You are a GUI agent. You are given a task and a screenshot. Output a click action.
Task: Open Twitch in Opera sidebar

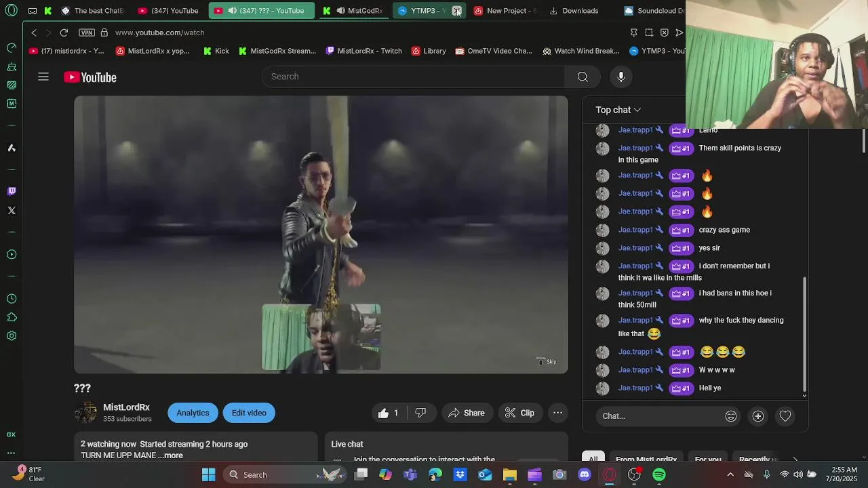coord(12,192)
